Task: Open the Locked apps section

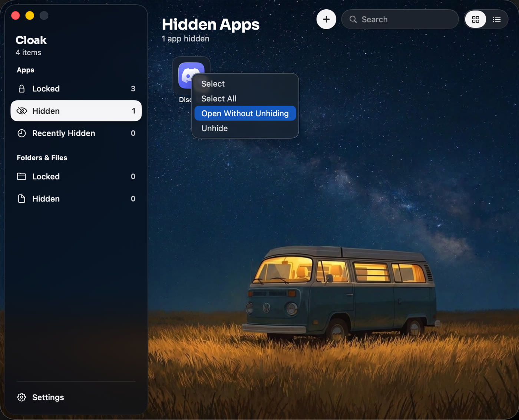Action: coord(76,89)
